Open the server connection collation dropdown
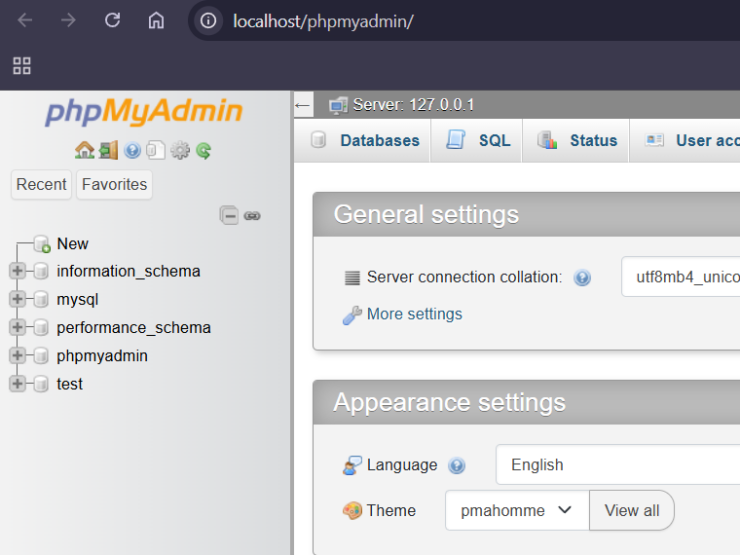This screenshot has width=740, height=555. pos(680,277)
